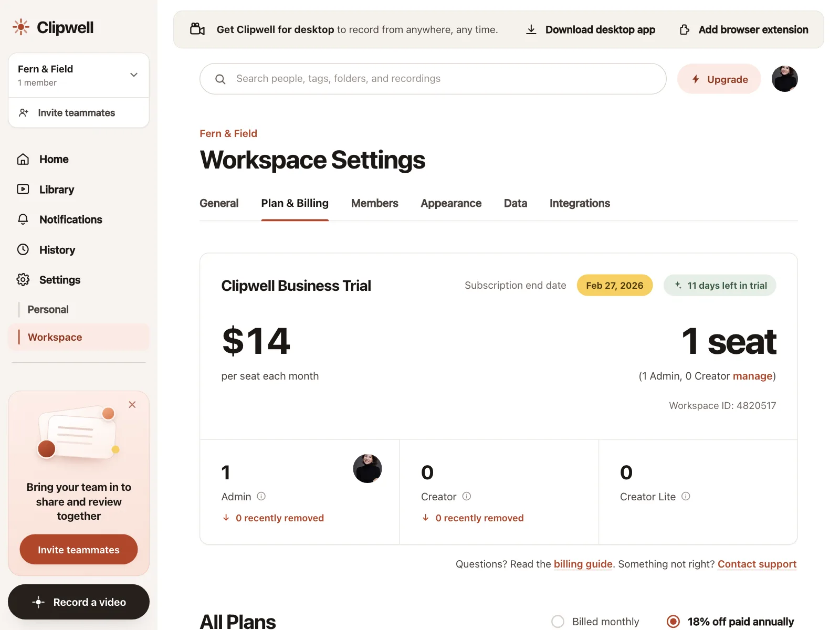Click the Feb 27, 2026 date badge
840x630 pixels.
(x=615, y=285)
